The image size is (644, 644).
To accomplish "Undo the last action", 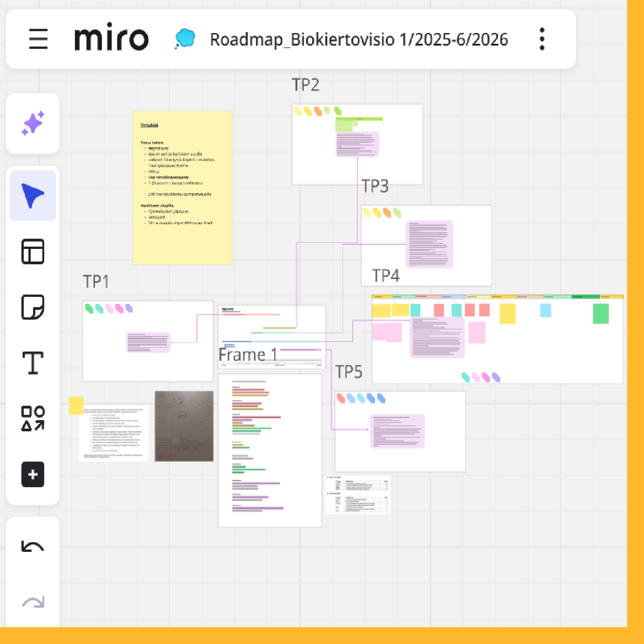I will [33, 547].
